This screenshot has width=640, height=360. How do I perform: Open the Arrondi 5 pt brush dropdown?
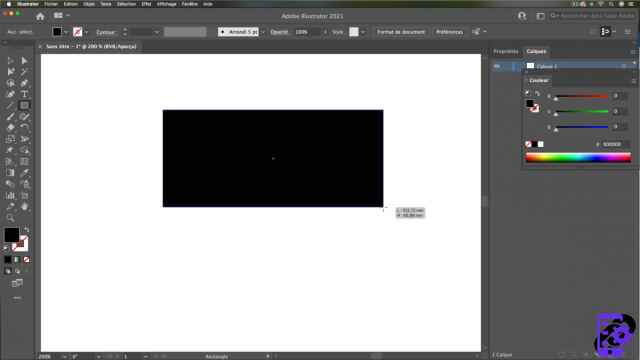pyautogui.click(x=263, y=32)
